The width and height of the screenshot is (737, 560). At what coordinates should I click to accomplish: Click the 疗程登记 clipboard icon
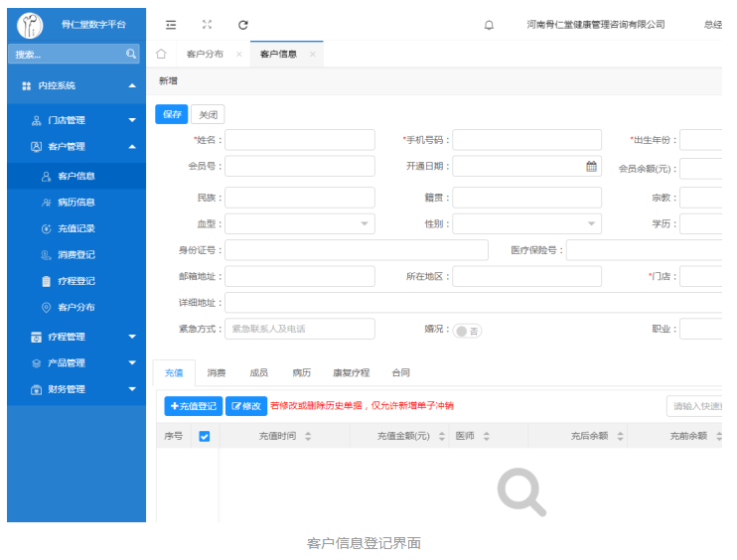[46, 281]
